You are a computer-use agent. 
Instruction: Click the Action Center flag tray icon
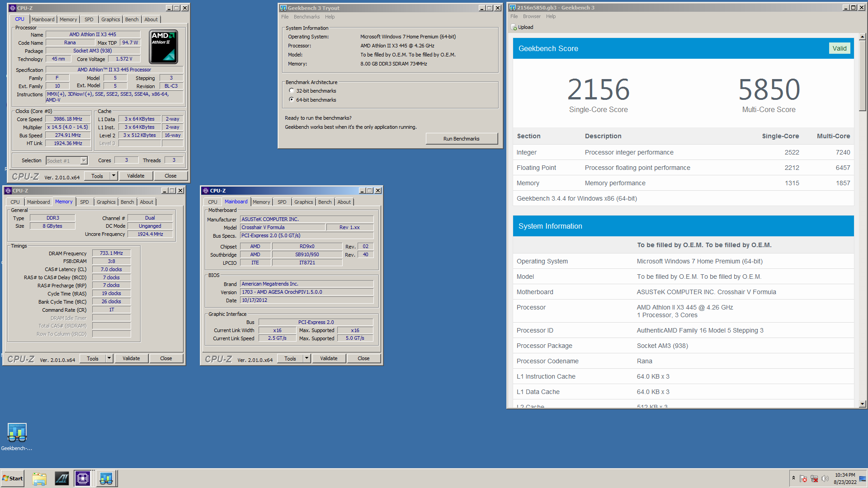803,479
